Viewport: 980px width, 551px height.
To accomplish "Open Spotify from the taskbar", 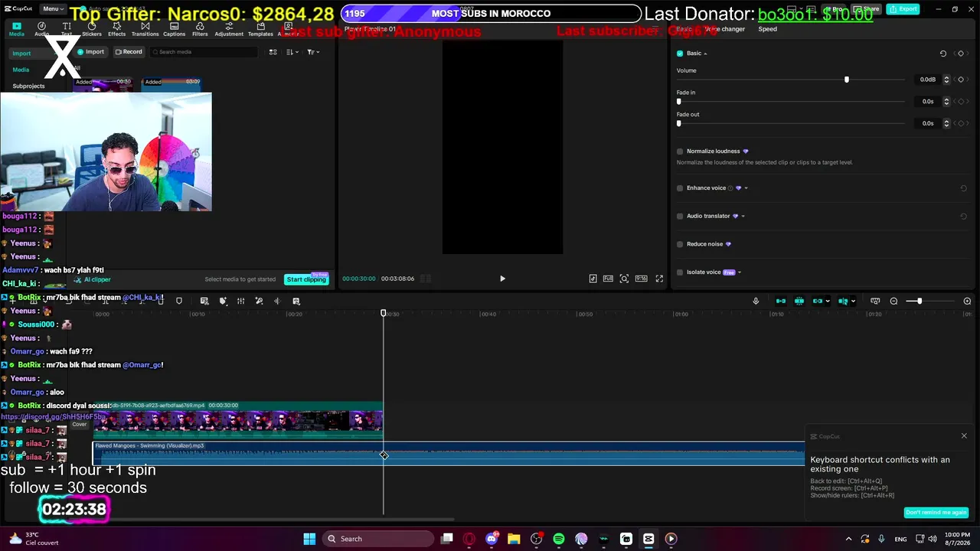I will click(559, 539).
